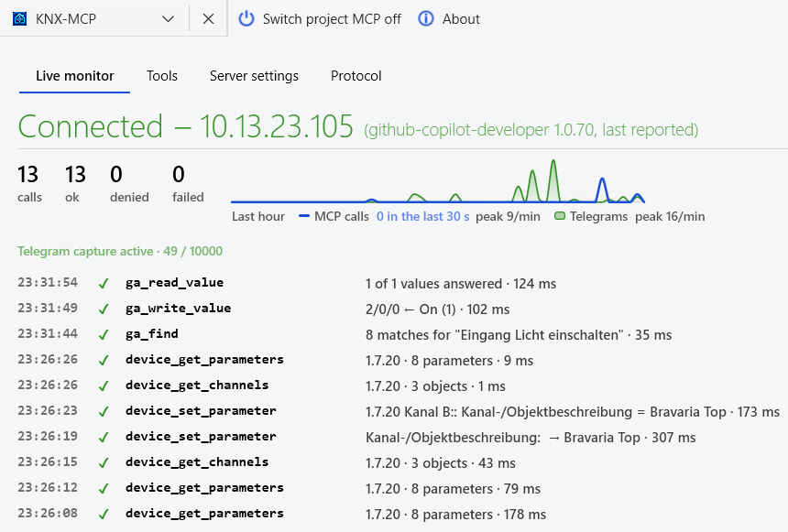Click the green checkmark beside ga_read_value
This screenshot has height=532, width=788.
(104, 284)
